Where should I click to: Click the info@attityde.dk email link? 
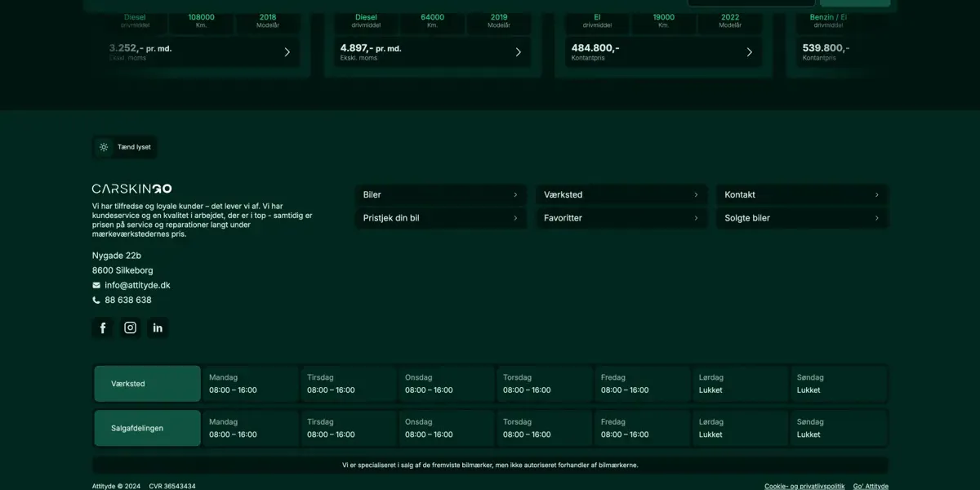pos(137,285)
